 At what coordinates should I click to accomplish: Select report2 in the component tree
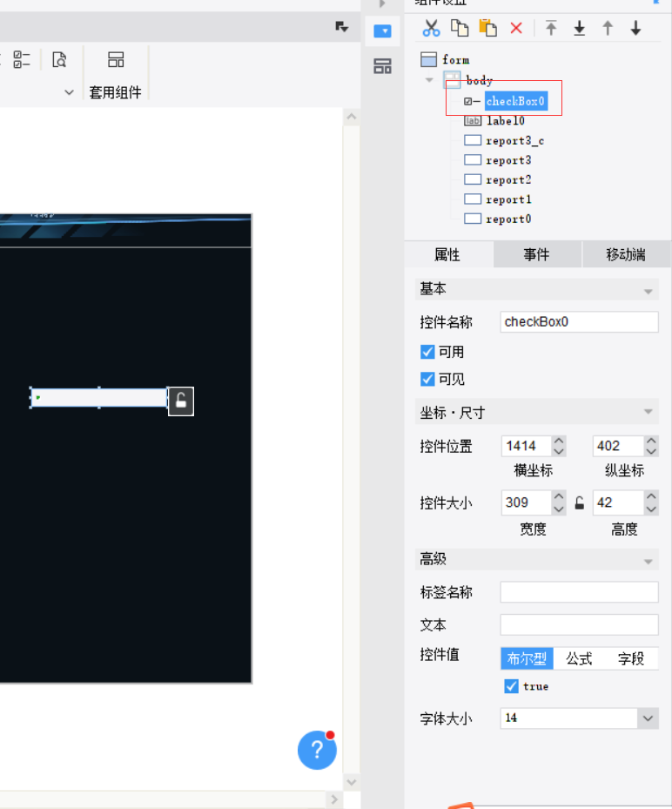click(x=508, y=179)
